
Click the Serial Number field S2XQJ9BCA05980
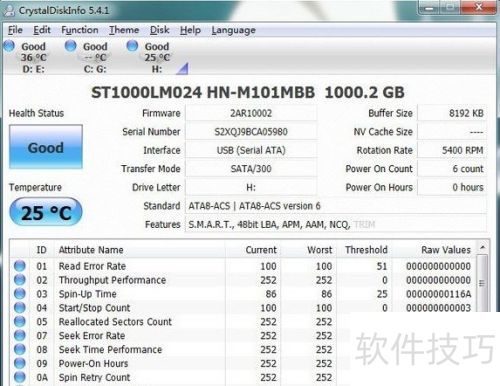[251, 132]
